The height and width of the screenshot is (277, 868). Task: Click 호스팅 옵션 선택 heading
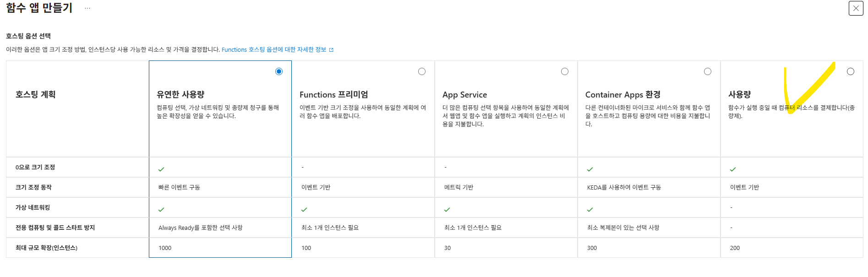28,36
